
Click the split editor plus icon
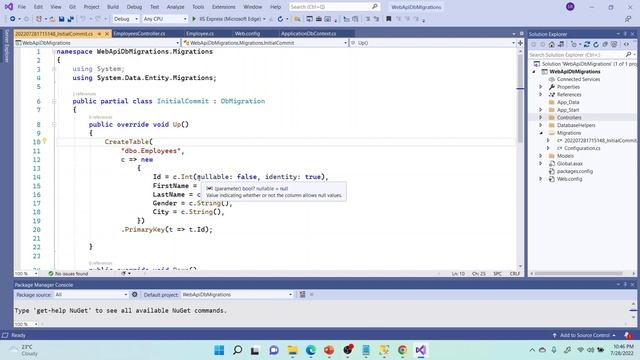(x=520, y=43)
